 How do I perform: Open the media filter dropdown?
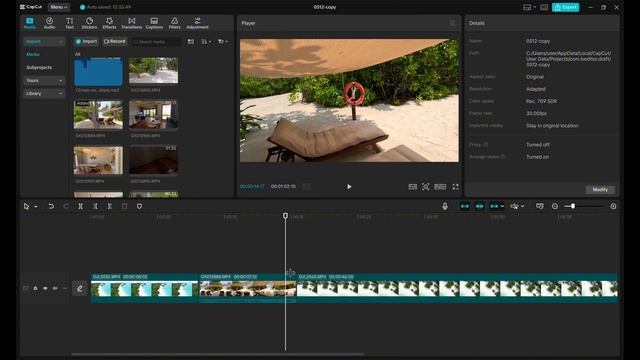(x=223, y=42)
